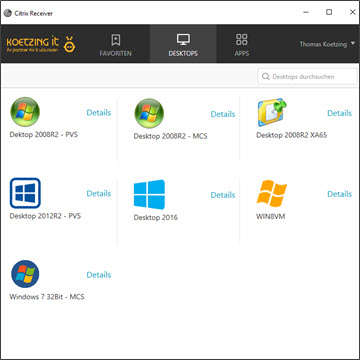Viewport: 360px width, 360px height.
Task: Click the WIN8VM label
Action: (270, 216)
